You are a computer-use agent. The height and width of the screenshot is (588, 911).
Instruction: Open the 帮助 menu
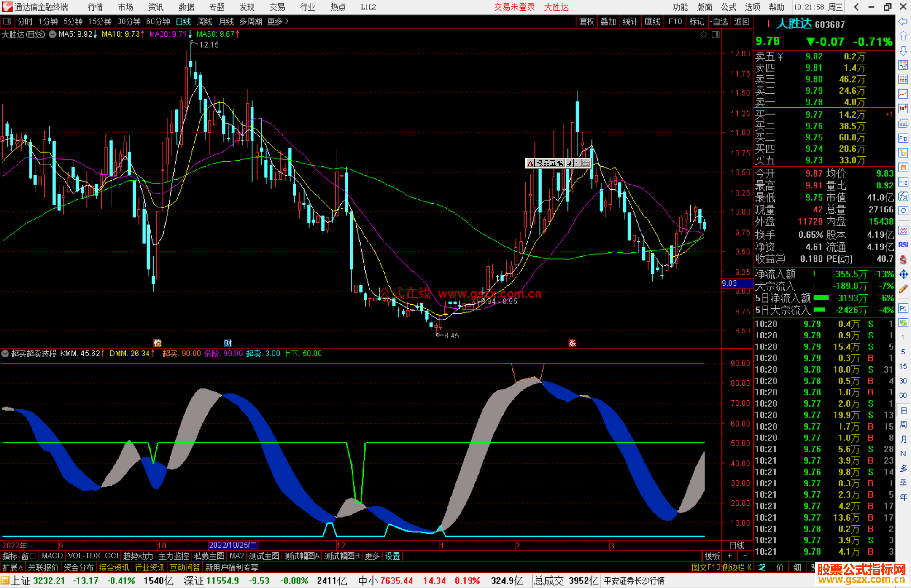point(776,7)
